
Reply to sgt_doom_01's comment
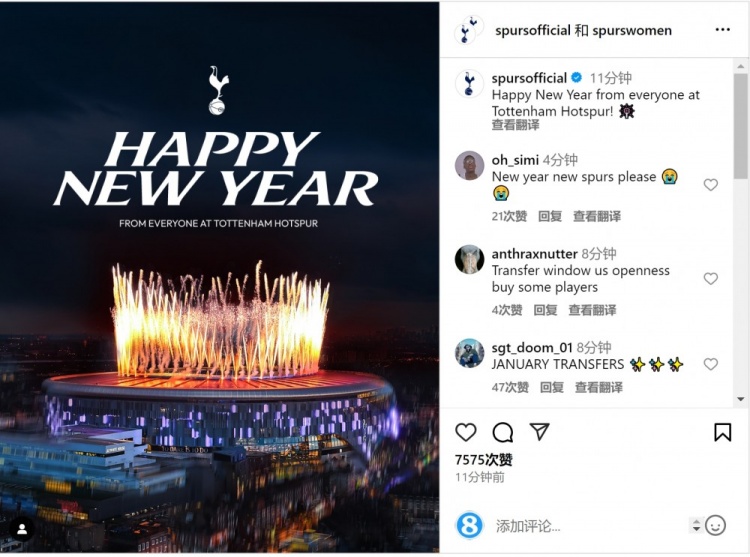(551, 387)
